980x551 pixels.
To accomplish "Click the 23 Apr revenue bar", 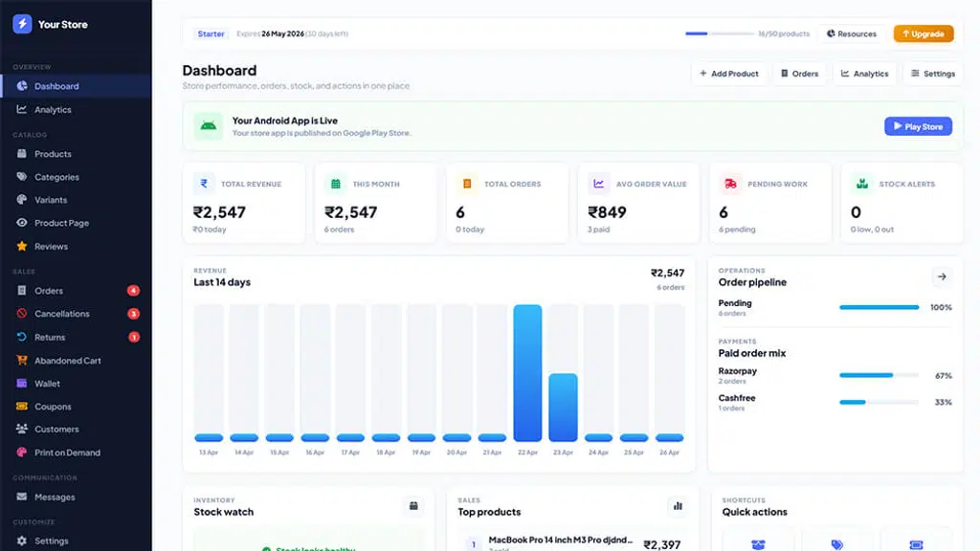I will click(563, 408).
